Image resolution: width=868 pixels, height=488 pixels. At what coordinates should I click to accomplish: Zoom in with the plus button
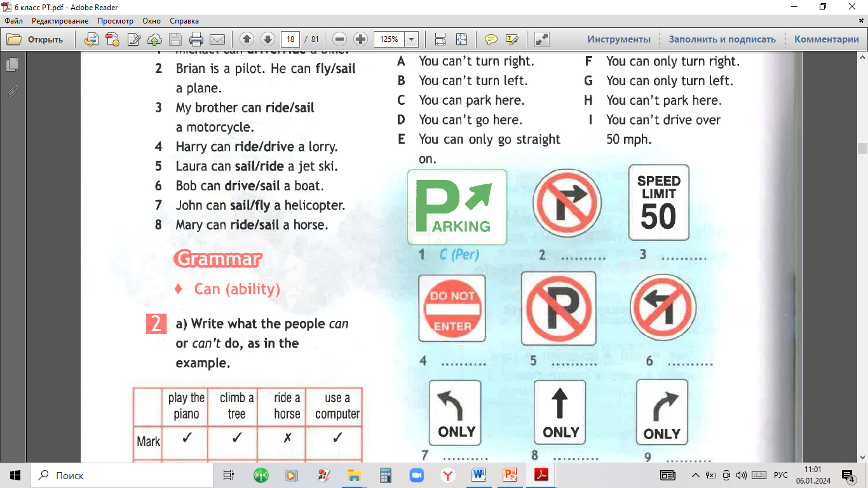(x=360, y=39)
